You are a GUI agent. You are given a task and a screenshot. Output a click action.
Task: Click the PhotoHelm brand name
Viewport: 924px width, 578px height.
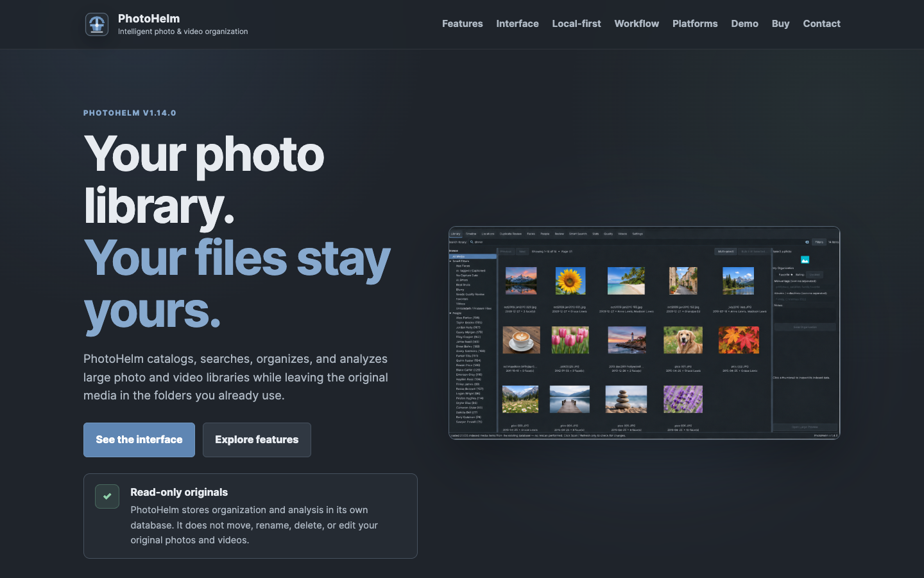point(149,19)
